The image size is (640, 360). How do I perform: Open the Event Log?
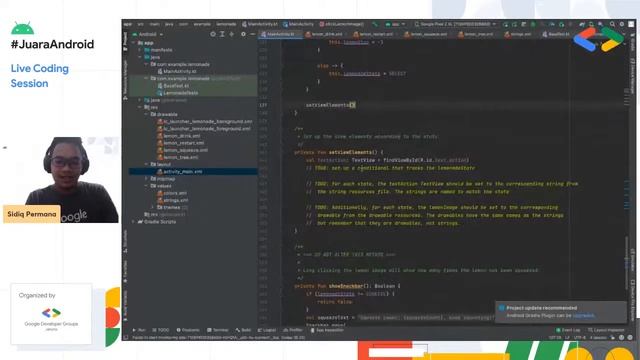(568, 330)
